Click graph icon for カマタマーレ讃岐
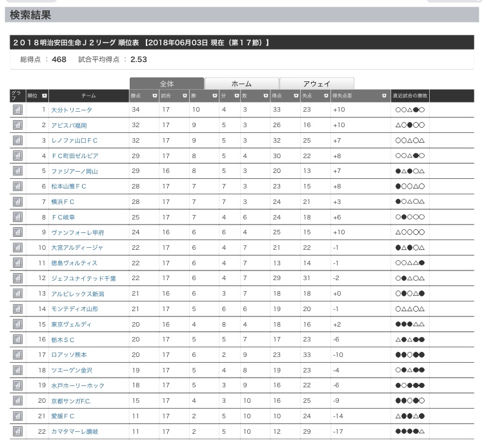 click(x=17, y=431)
